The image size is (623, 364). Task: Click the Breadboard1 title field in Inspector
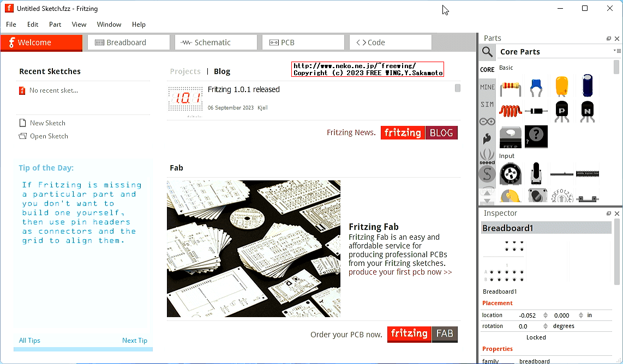pos(546,228)
